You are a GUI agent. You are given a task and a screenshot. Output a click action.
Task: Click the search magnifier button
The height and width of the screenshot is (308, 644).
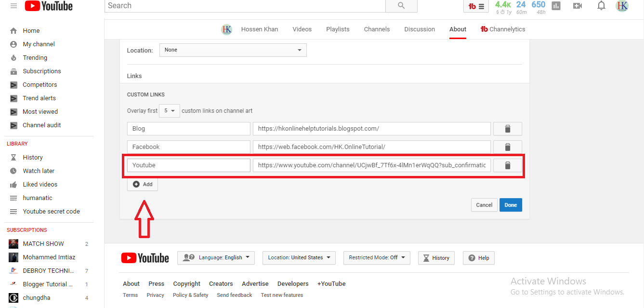(401, 6)
